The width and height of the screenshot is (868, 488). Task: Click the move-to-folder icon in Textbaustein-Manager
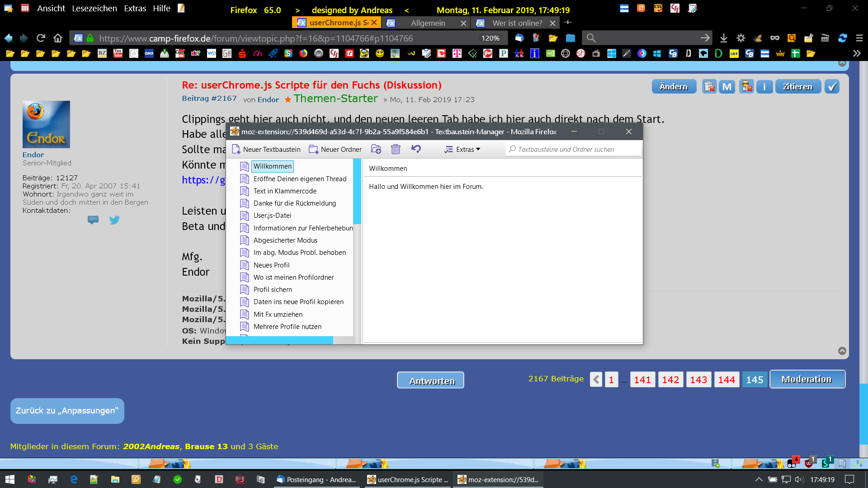pyautogui.click(x=376, y=149)
